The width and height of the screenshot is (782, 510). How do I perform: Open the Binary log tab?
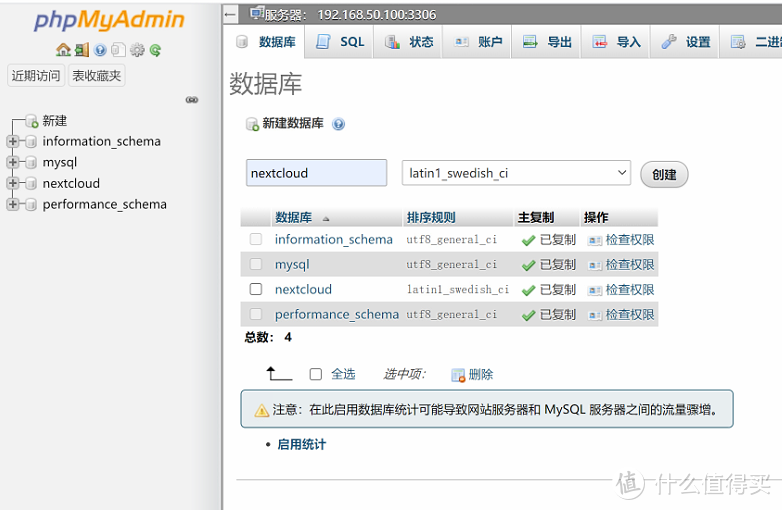point(752,42)
